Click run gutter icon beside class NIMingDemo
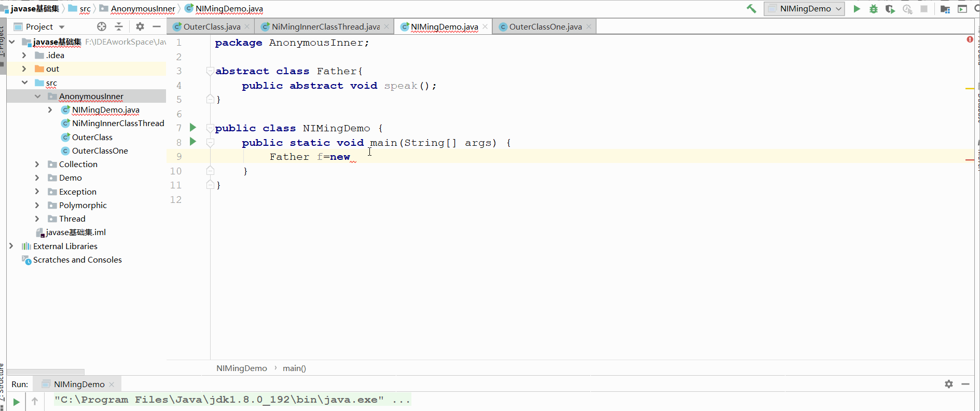Viewport: 980px width, 411px height. pyautogui.click(x=193, y=127)
